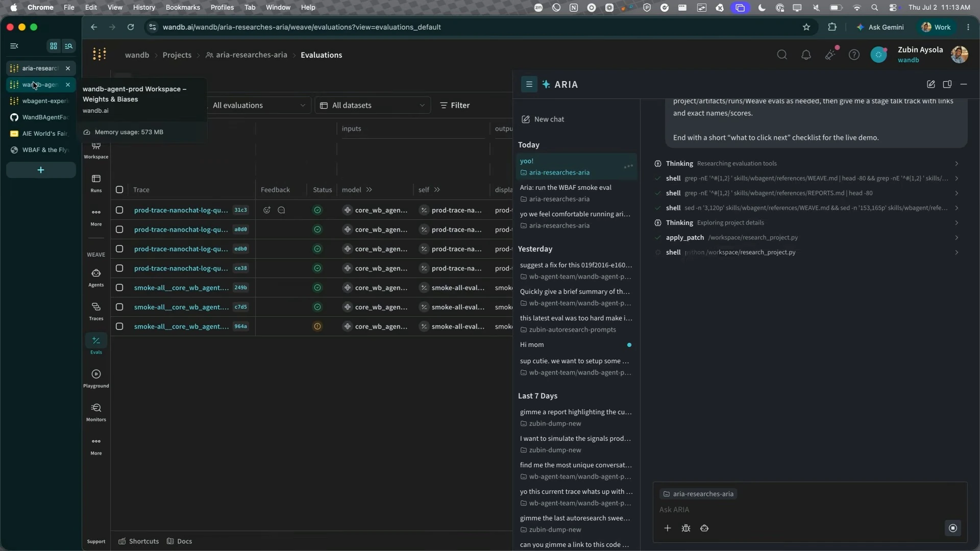The image size is (980, 551).
Task: Bookmark this page with star icon
Action: click(x=806, y=27)
